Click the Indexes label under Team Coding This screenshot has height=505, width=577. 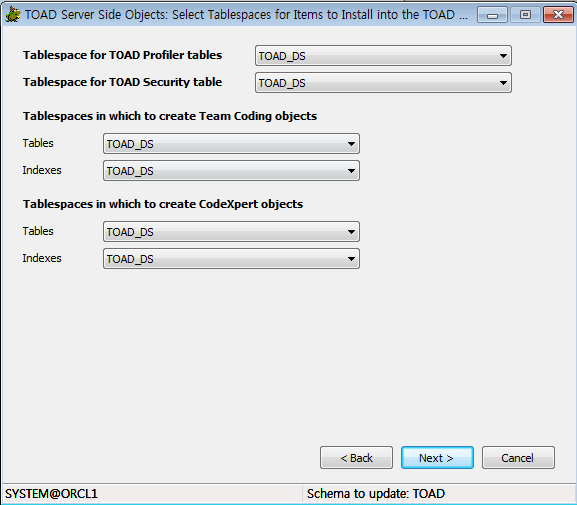(42, 170)
